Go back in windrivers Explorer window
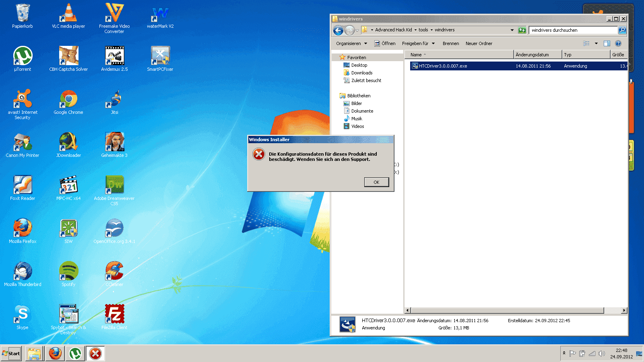The width and height of the screenshot is (644, 362). pyautogui.click(x=338, y=30)
